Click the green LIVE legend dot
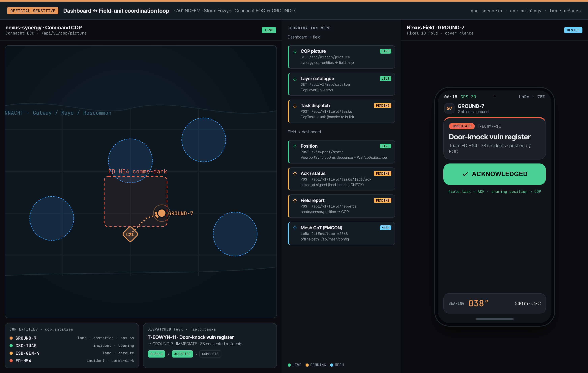588x373 pixels. pyautogui.click(x=289, y=365)
